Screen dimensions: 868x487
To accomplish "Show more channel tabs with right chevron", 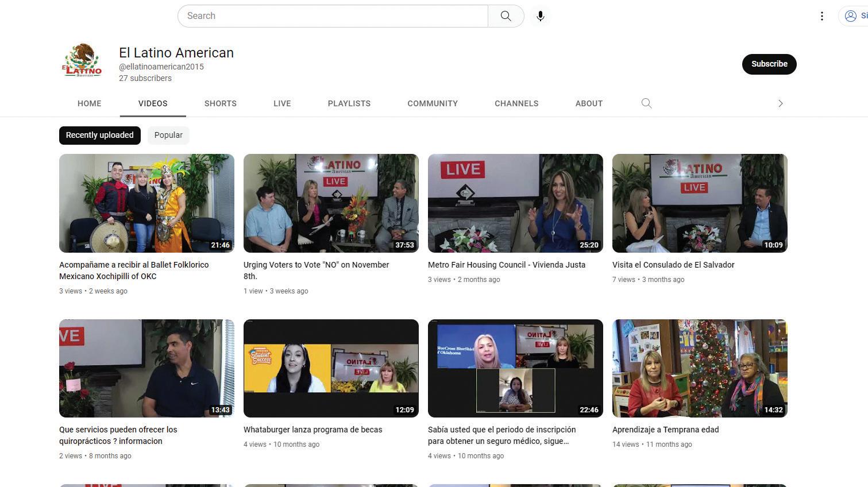I will point(780,103).
